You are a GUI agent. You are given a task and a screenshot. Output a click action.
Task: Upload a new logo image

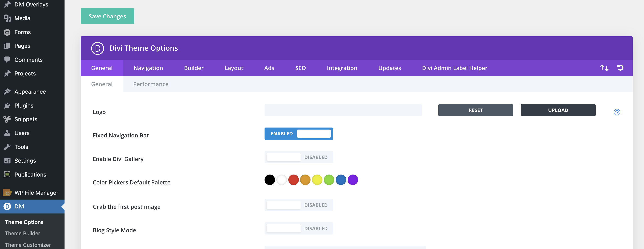[x=558, y=110]
